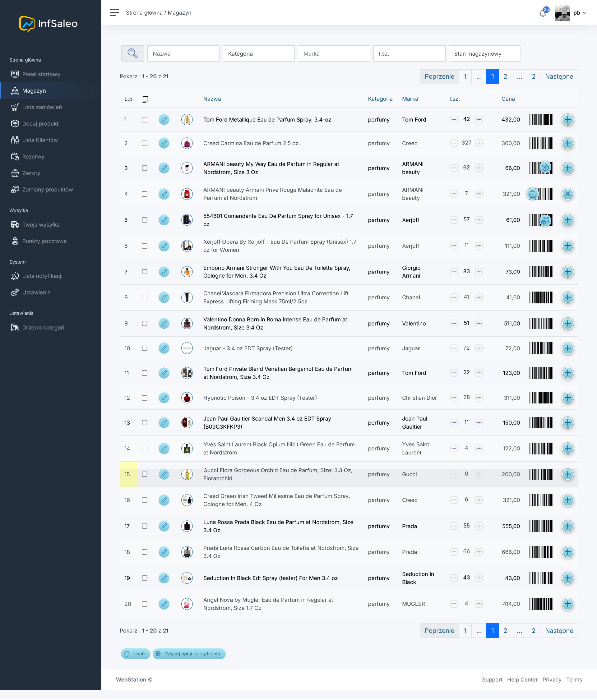Check the Creed Carmina row checkbox
597x700 pixels.
coord(145,143)
